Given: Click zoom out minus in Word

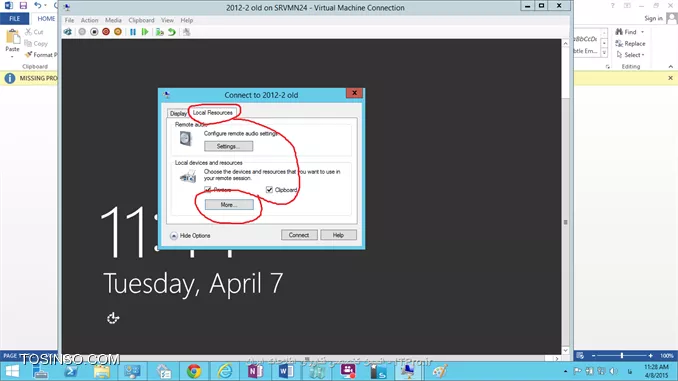Looking at the screenshot, I should tap(594, 355).
